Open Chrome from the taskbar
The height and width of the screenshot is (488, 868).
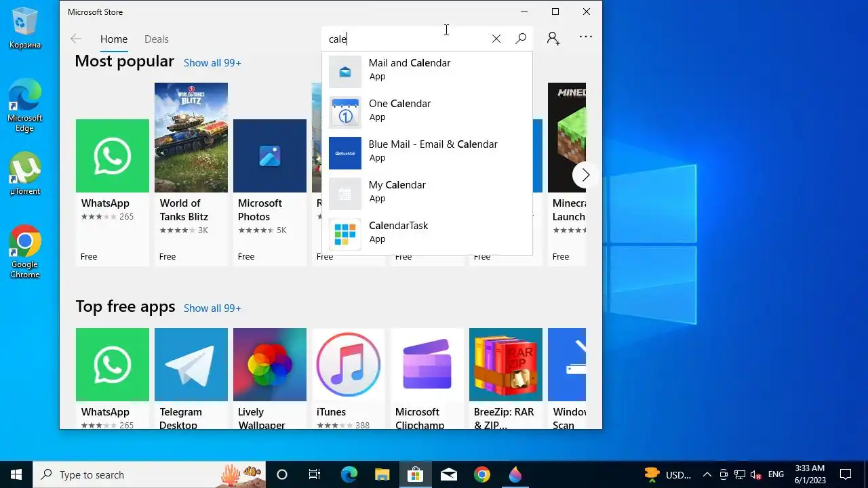[482, 474]
